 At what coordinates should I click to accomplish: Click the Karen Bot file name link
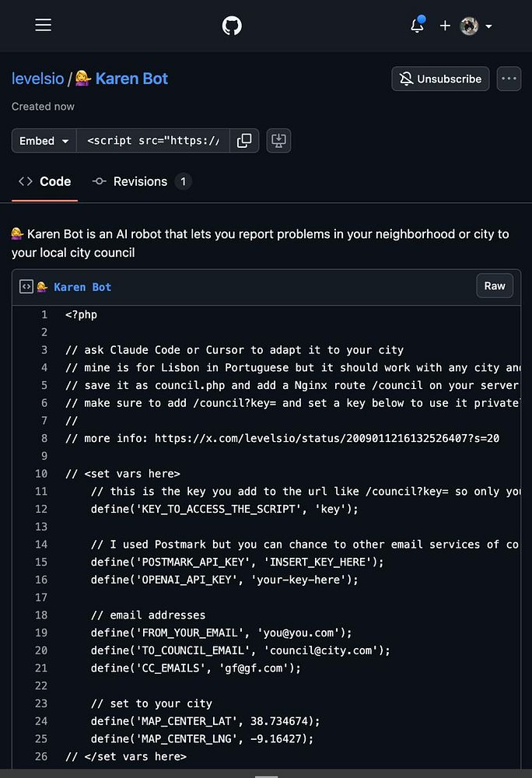coord(82,287)
